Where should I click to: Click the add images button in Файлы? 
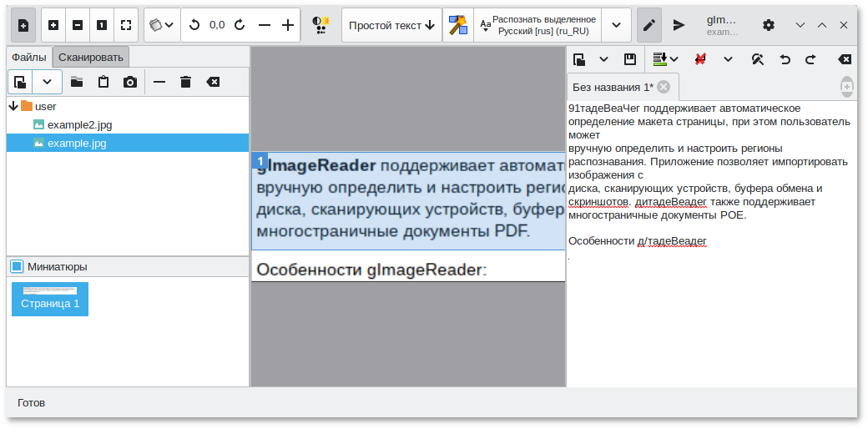[x=20, y=82]
